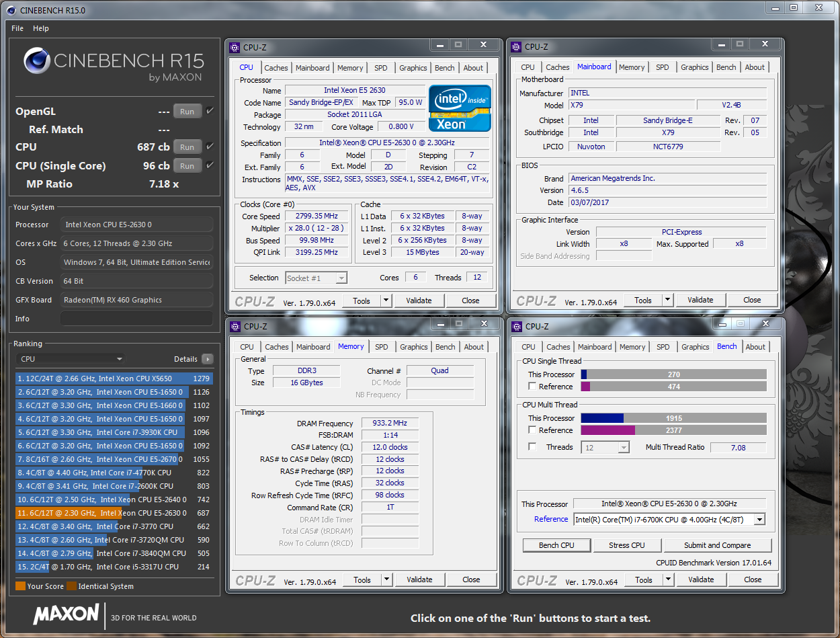Viewport: 840px width, 638px height.
Task: Click the multi thread Reference bar 2377
Action: tap(674, 430)
